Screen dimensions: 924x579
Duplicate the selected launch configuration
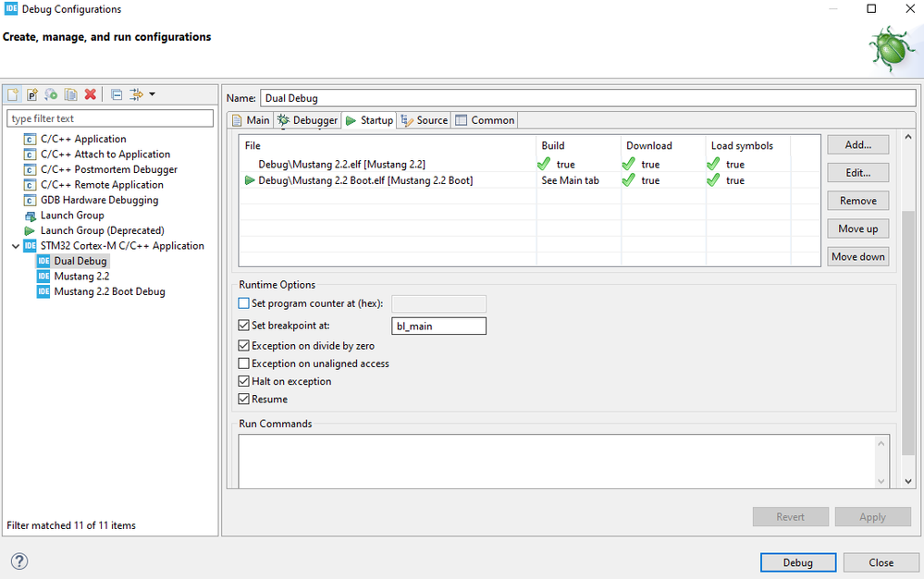(70, 94)
